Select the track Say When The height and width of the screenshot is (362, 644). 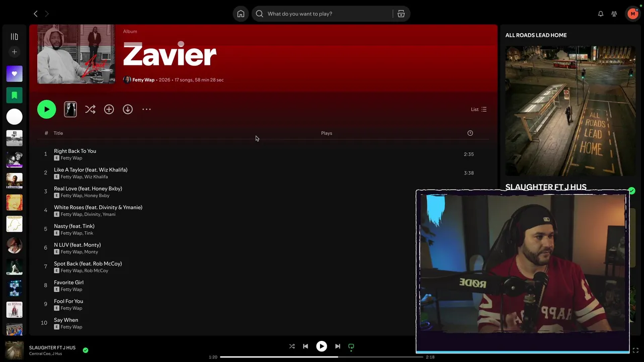[66, 320]
